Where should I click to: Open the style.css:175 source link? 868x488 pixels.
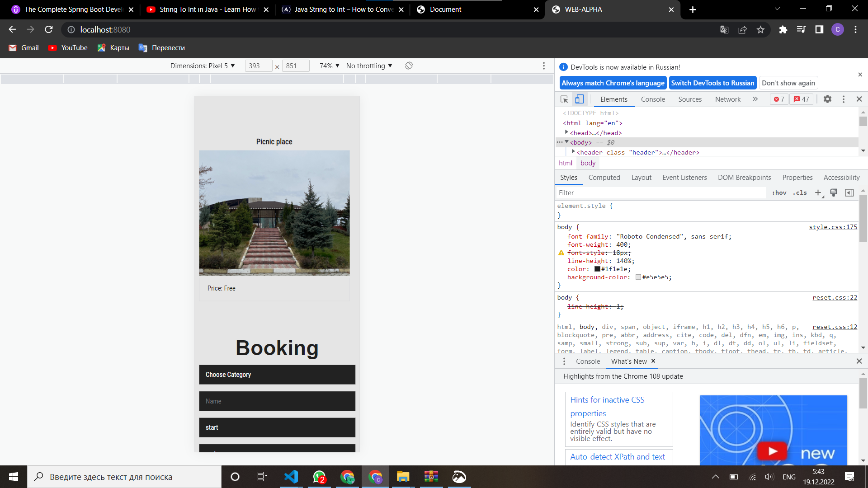click(x=833, y=227)
